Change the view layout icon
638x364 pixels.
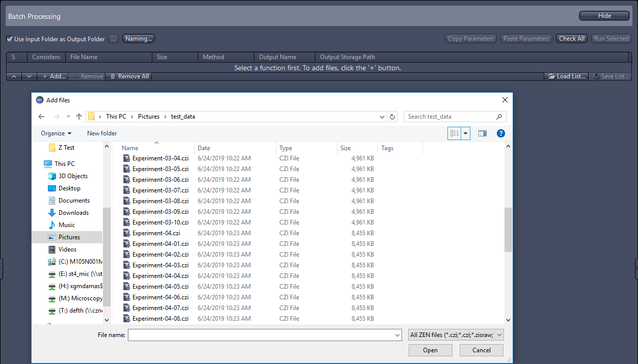coord(454,133)
